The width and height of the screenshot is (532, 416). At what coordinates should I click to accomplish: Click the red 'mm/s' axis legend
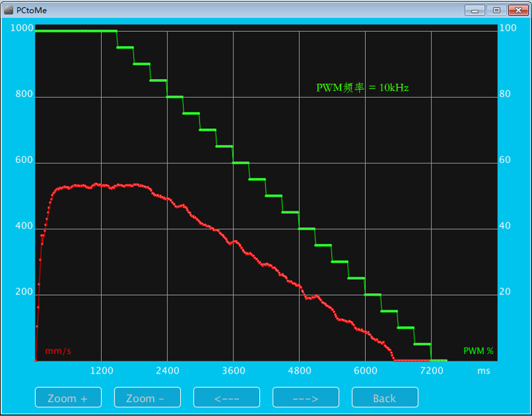(58, 351)
